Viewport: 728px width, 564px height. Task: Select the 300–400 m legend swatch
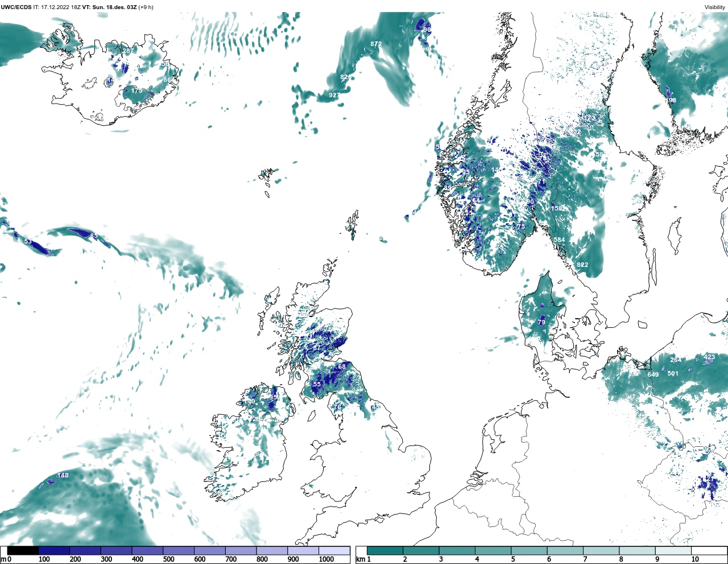coord(117,550)
